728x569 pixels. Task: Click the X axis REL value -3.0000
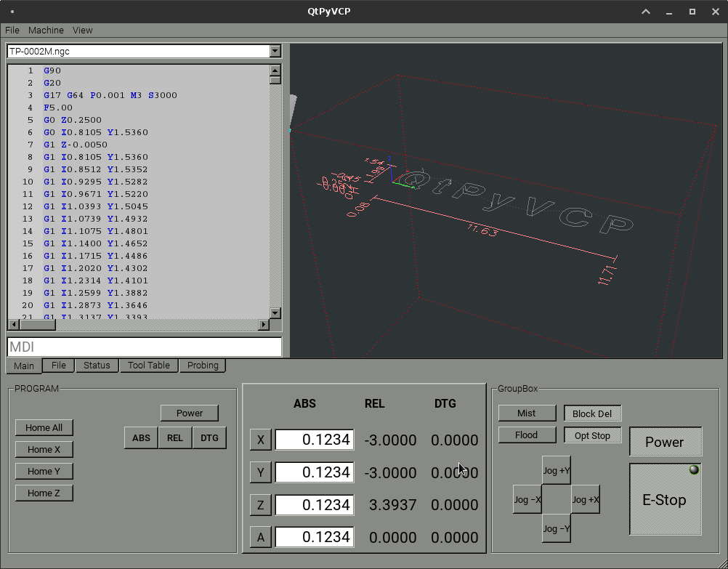[x=390, y=440]
